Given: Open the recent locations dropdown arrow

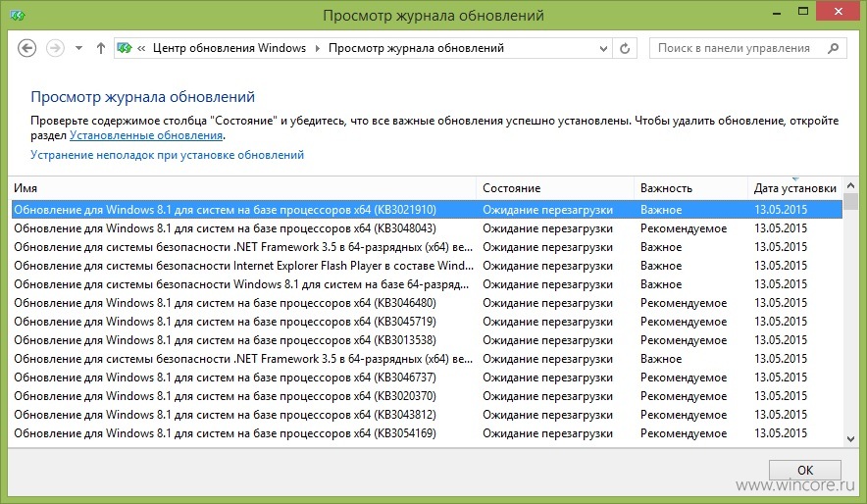Looking at the screenshot, I should (79, 48).
